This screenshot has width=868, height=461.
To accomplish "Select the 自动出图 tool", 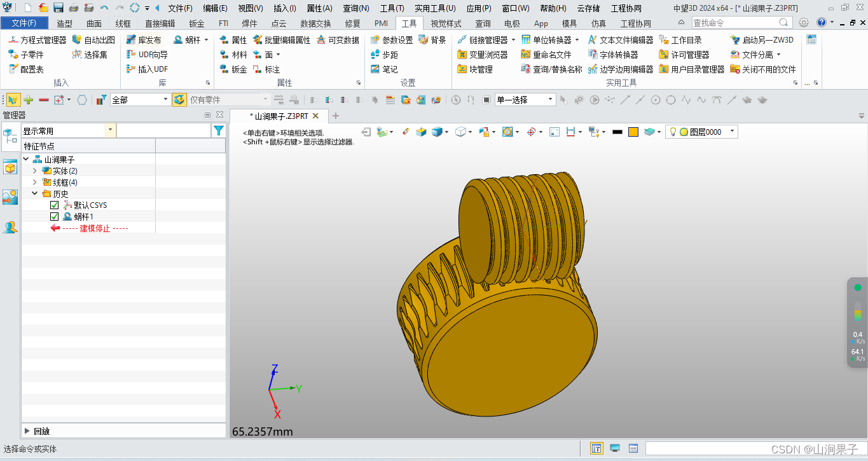I will (x=94, y=39).
